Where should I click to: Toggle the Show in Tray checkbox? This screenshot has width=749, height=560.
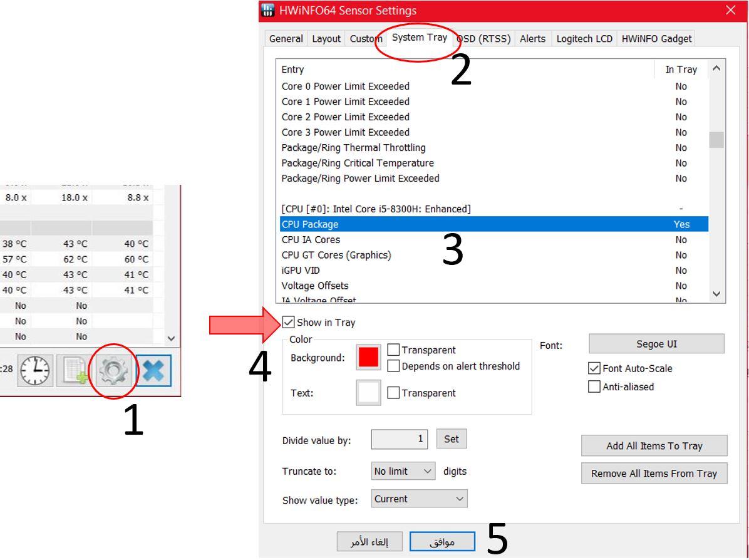point(289,322)
